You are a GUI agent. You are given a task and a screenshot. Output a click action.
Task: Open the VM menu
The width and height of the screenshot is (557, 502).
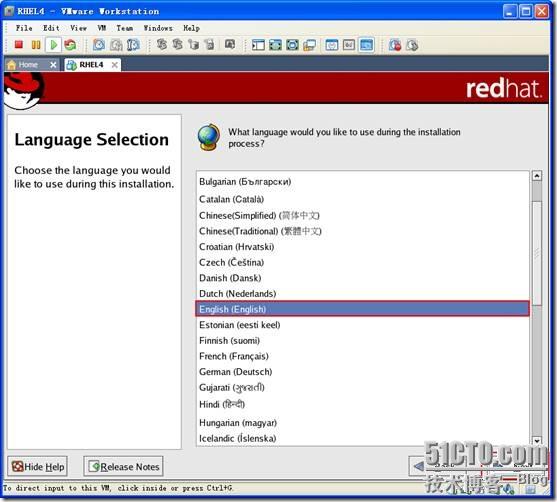[x=102, y=28]
